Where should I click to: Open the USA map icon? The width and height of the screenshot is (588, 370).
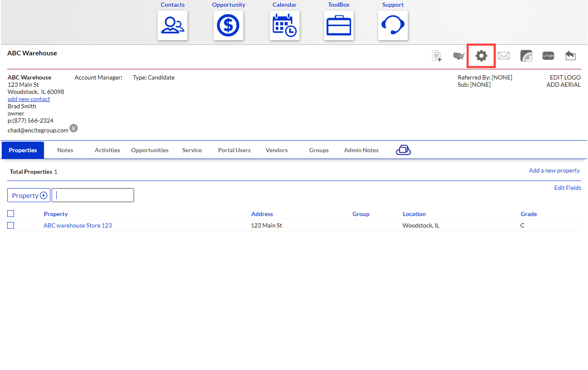pos(459,56)
